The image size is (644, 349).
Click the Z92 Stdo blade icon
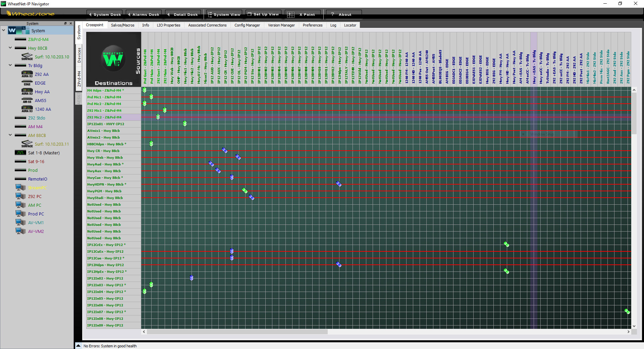click(20, 118)
